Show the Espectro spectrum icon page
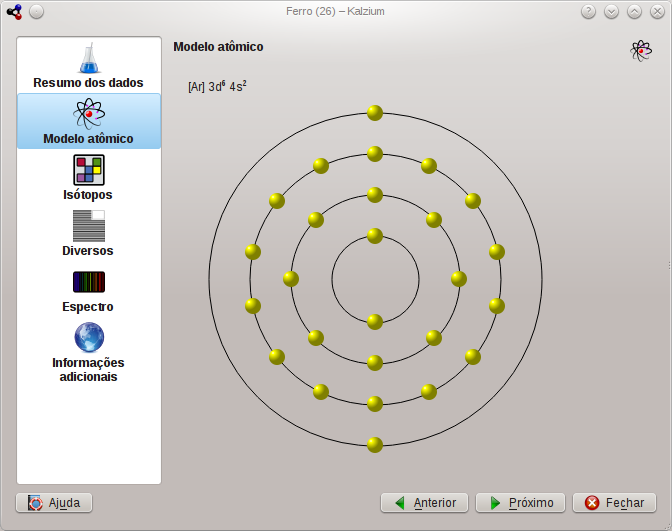 pyautogui.click(x=89, y=281)
